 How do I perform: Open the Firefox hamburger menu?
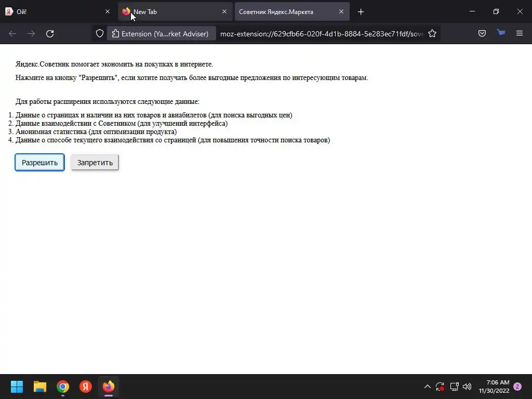520,33
